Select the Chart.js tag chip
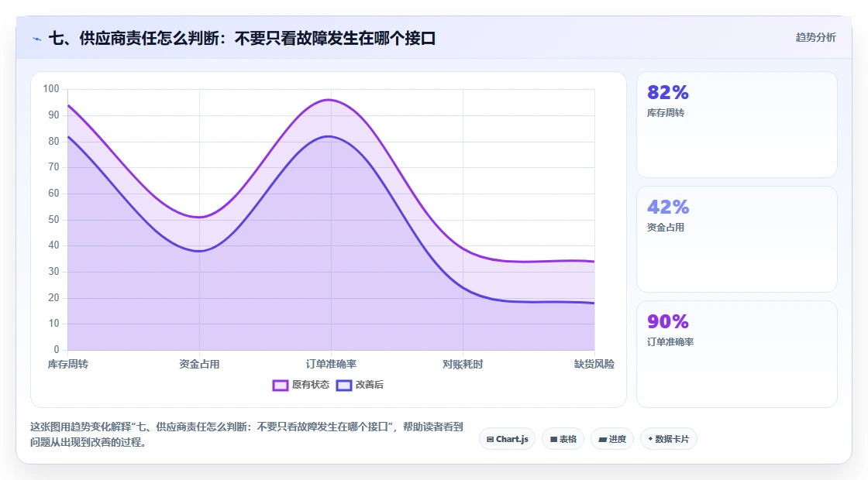868x480 pixels. [x=507, y=439]
